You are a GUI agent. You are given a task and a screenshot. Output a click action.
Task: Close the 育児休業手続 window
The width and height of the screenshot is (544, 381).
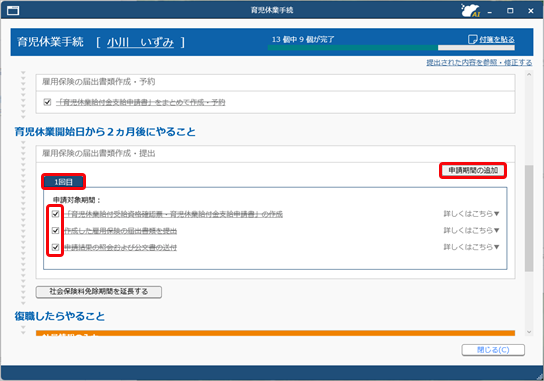(x=531, y=11)
